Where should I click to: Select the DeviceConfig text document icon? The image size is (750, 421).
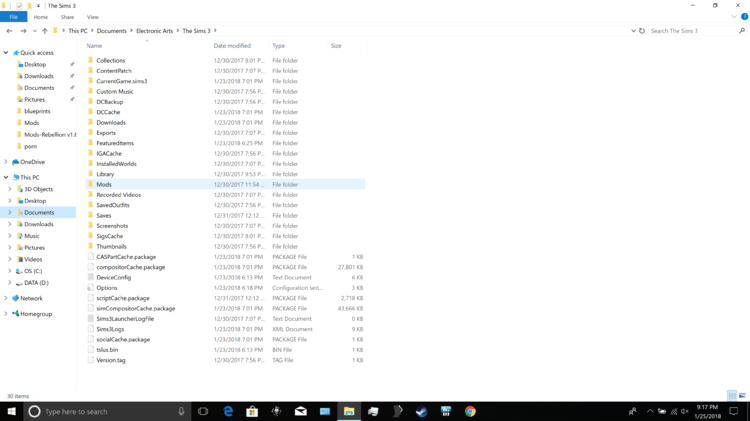click(90, 277)
